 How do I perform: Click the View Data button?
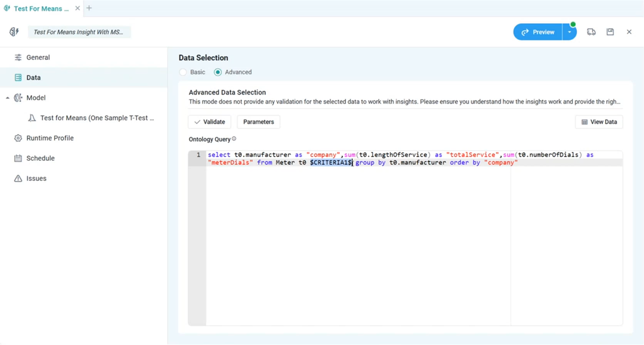pos(599,122)
